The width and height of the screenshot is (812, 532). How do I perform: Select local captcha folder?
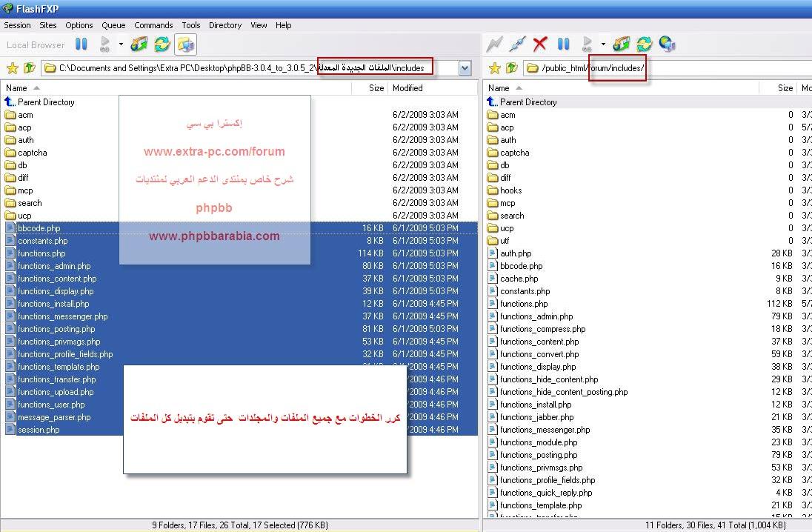[32, 153]
